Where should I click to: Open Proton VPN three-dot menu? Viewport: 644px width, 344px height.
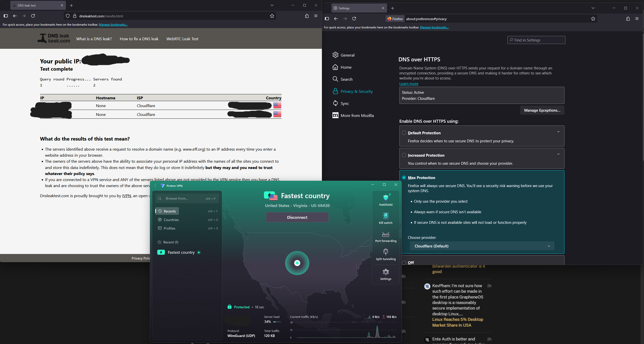pyautogui.click(x=155, y=186)
